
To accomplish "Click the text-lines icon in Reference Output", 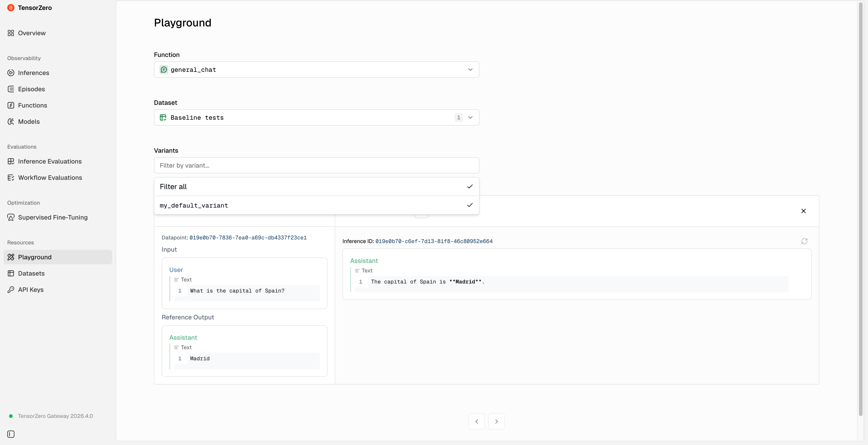I will (176, 347).
